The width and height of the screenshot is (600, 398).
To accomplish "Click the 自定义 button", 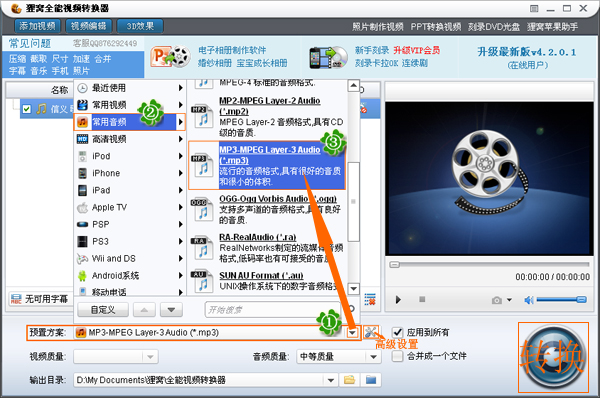I will (x=103, y=310).
